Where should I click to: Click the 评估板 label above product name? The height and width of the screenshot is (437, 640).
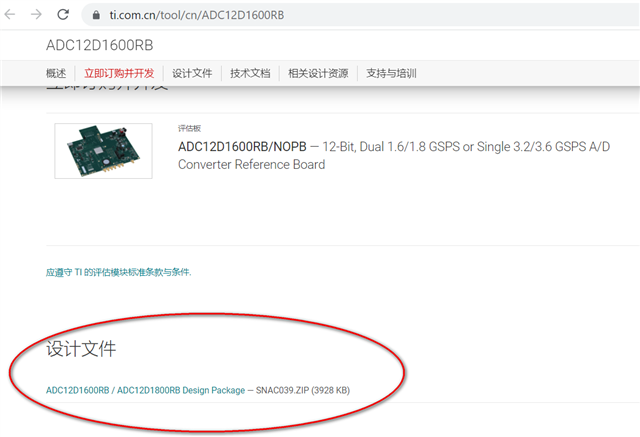click(189, 129)
